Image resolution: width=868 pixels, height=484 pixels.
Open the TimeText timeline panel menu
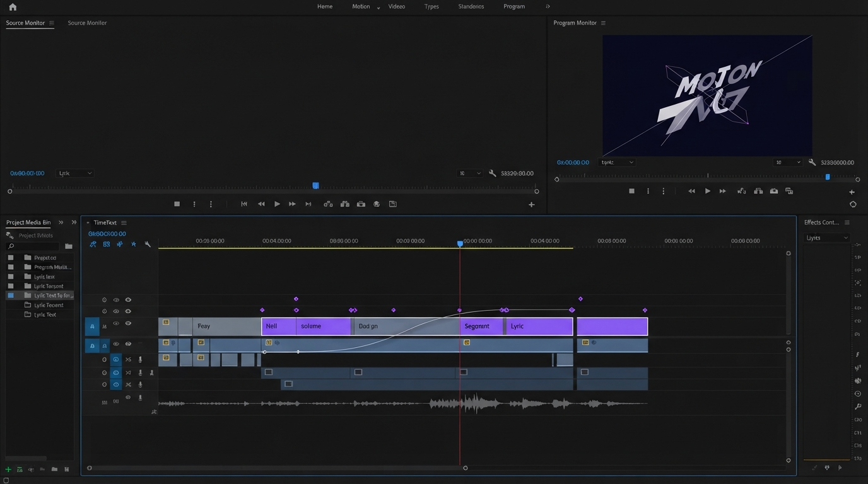[x=124, y=222]
